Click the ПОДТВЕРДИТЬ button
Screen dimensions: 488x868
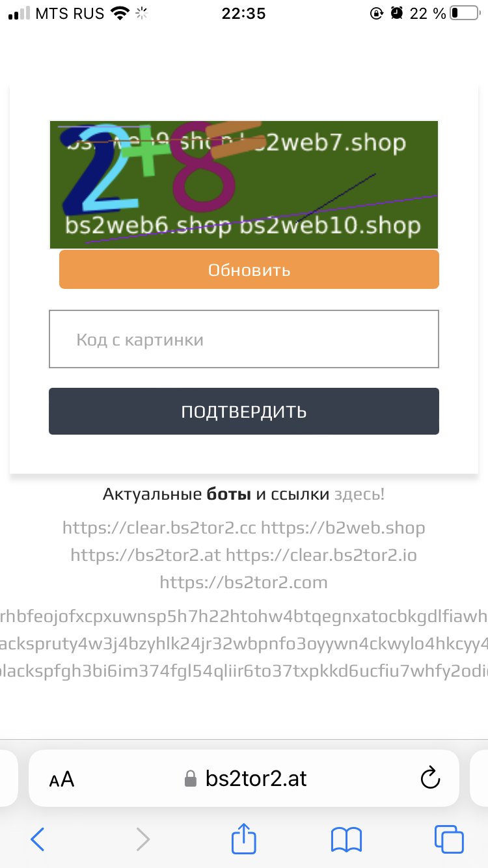click(x=244, y=411)
